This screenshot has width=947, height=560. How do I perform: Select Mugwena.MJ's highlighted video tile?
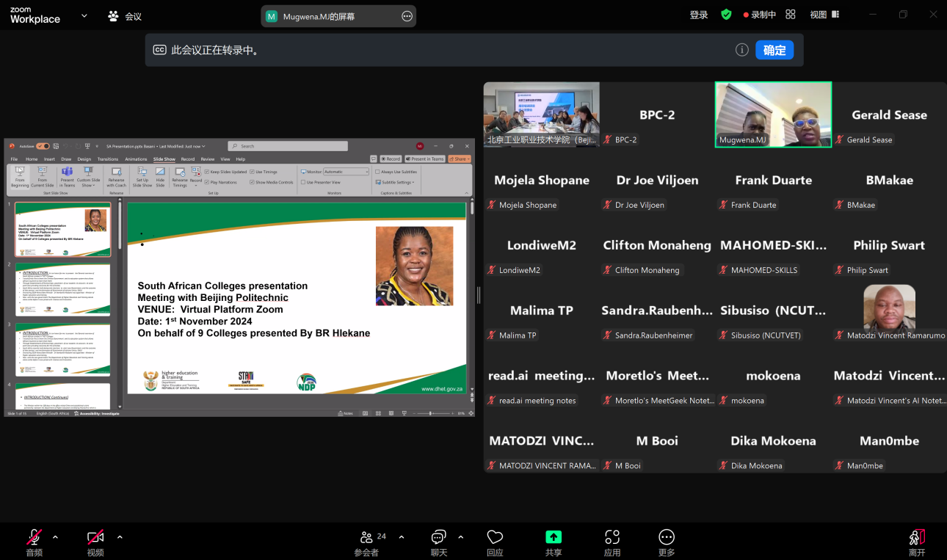point(773,114)
